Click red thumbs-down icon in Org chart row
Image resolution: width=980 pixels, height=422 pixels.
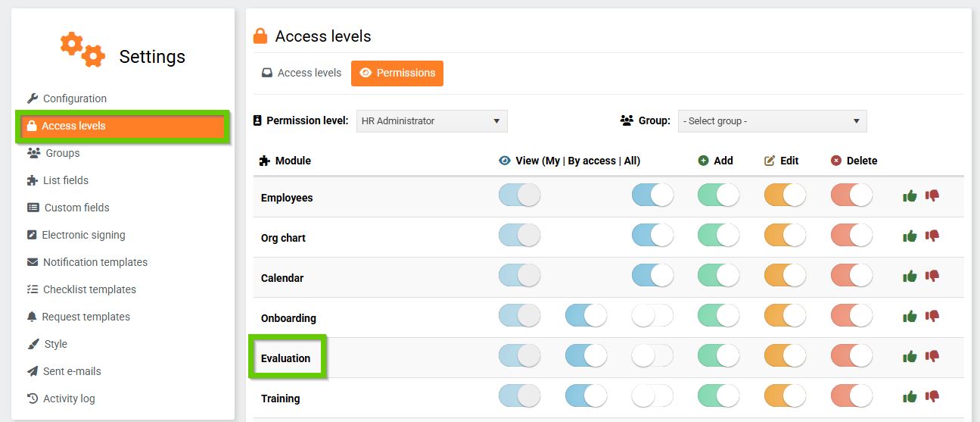[x=932, y=236]
